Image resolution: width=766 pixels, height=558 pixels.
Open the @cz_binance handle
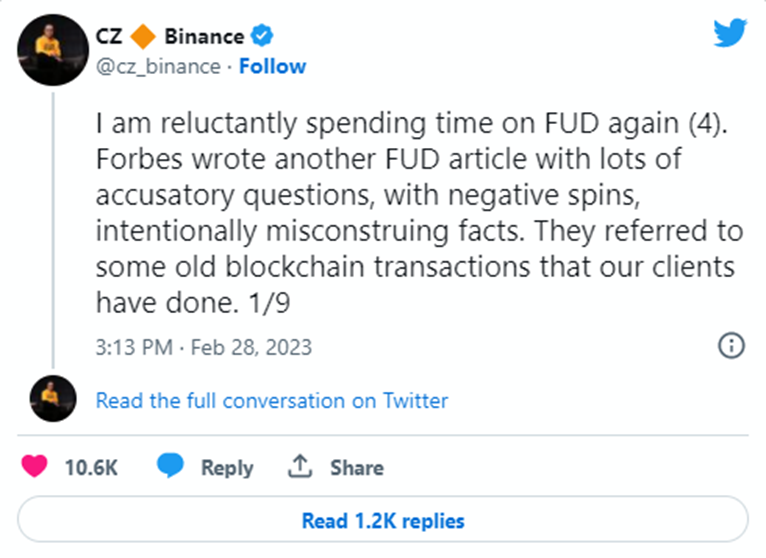coord(158,66)
